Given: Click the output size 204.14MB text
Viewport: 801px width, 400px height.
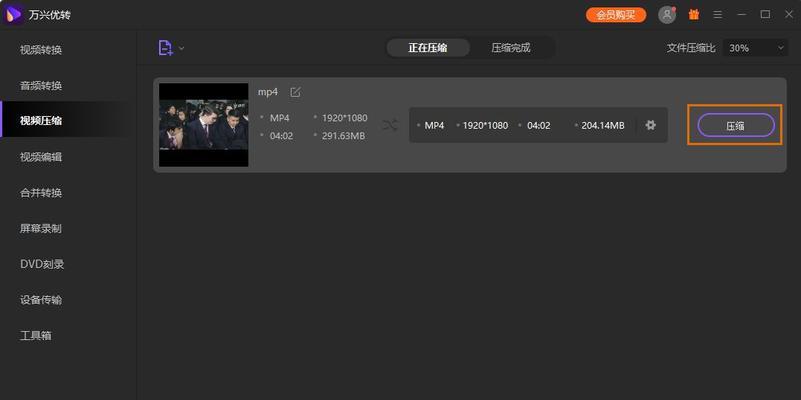Looking at the screenshot, I should coord(603,125).
